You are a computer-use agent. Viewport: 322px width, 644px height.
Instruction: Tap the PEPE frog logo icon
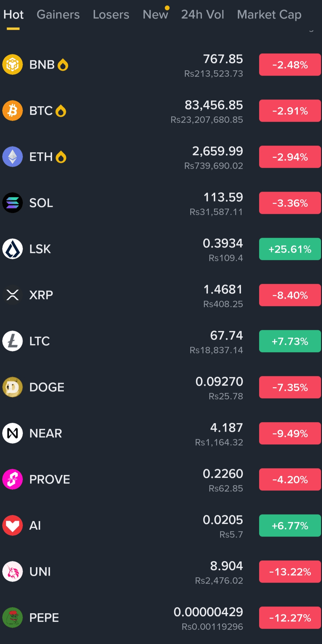pos(12,618)
